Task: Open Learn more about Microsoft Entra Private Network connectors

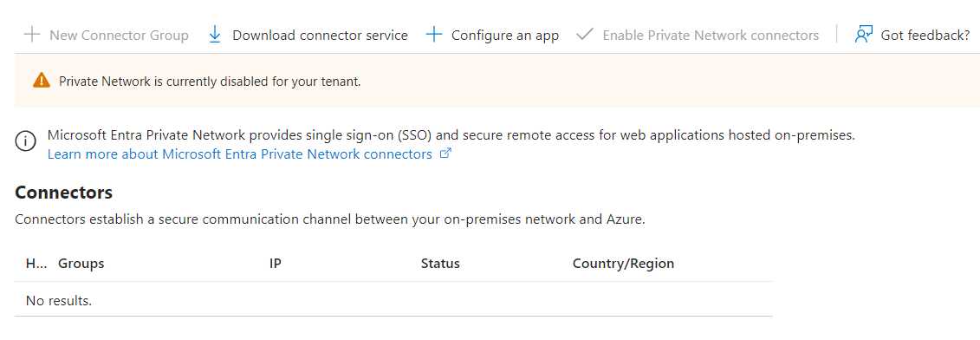Action: [240, 154]
